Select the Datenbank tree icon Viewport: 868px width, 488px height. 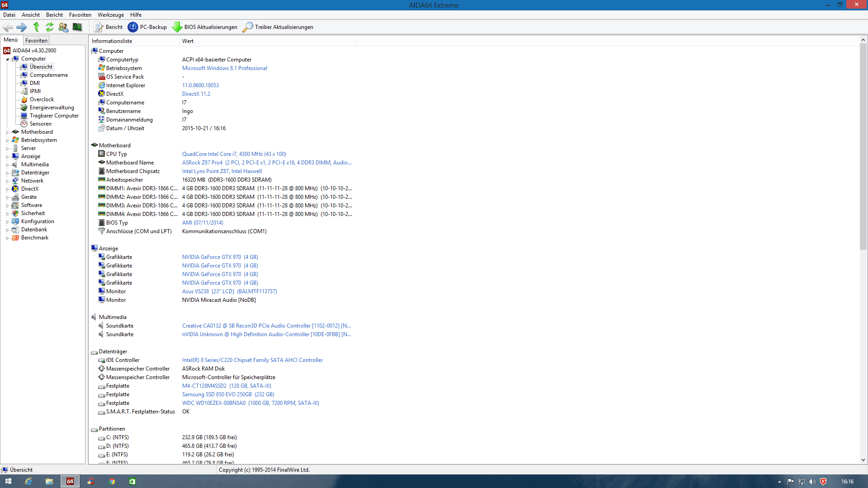coord(15,230)
